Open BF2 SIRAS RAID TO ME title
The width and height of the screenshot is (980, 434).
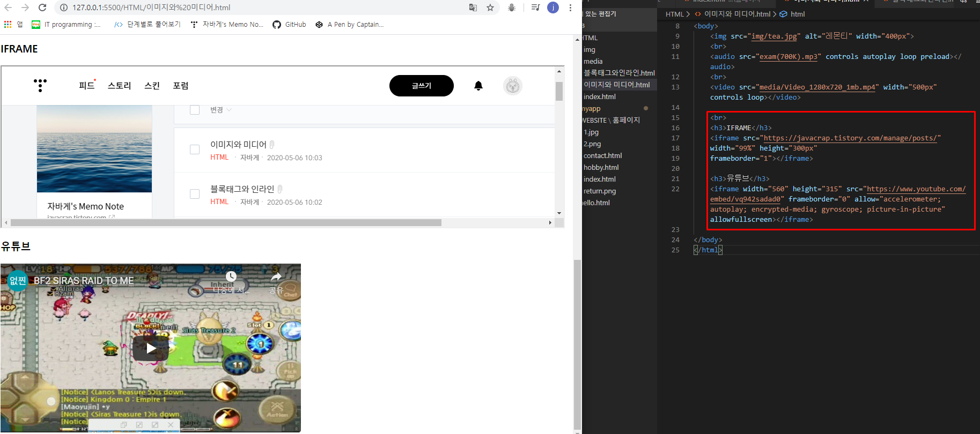[84, 281]
